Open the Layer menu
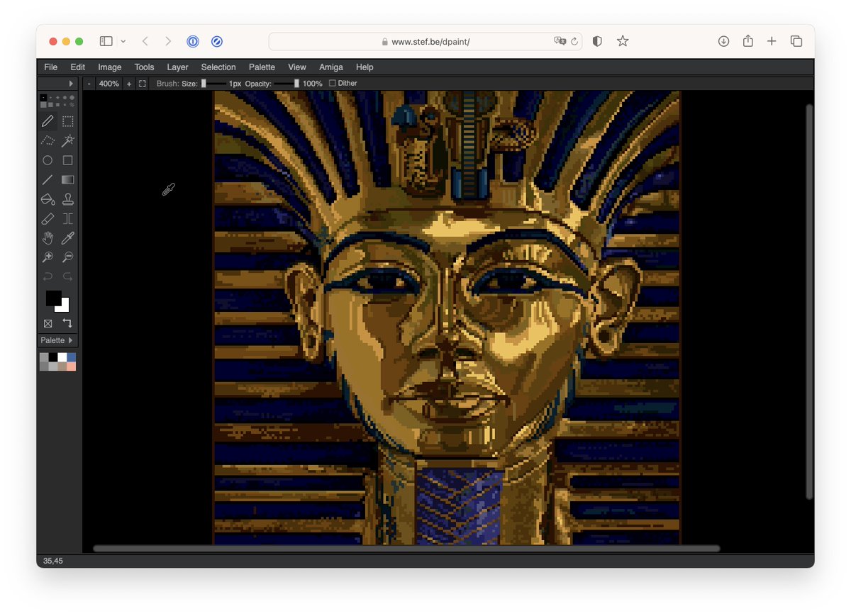 click(177, 67)
